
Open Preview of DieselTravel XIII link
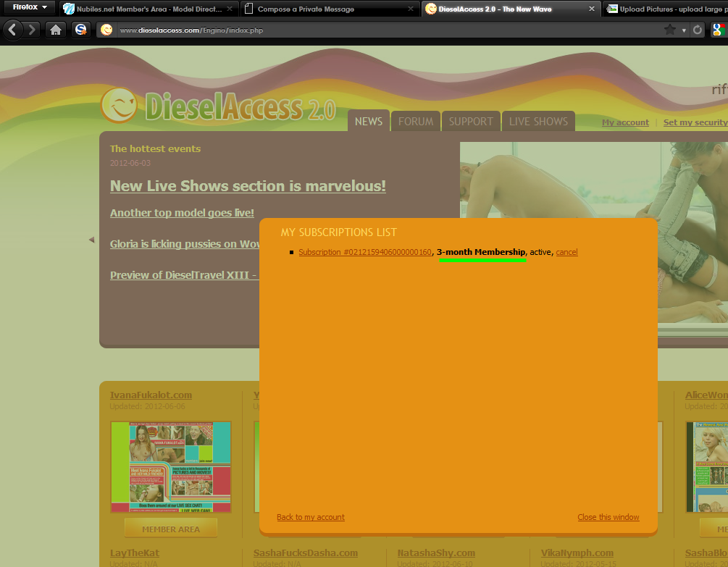point(183,275)
